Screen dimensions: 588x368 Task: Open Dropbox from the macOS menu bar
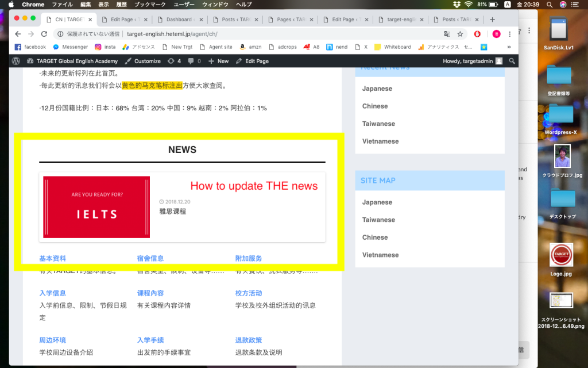[457, 4]
